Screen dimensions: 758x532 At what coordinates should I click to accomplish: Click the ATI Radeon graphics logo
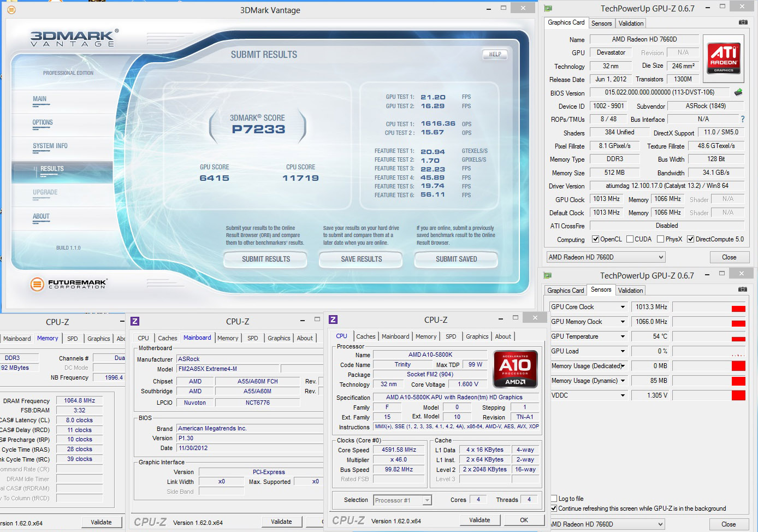coord(724,57)
